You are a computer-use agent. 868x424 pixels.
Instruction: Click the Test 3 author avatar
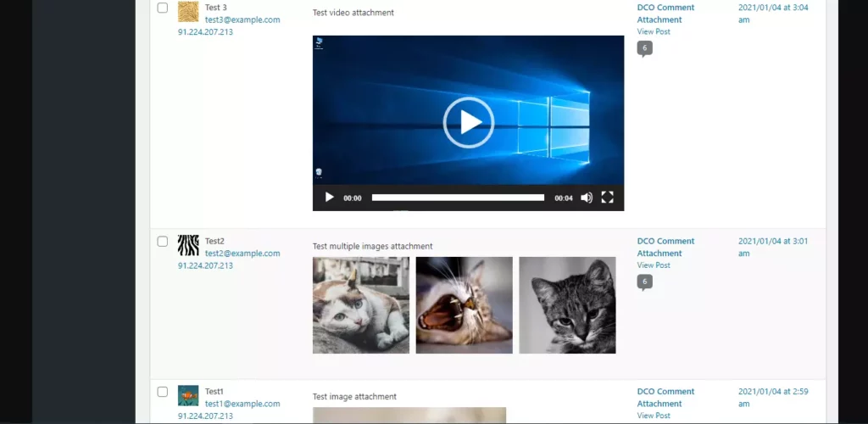pyautogui.click(x=188, y=12)
